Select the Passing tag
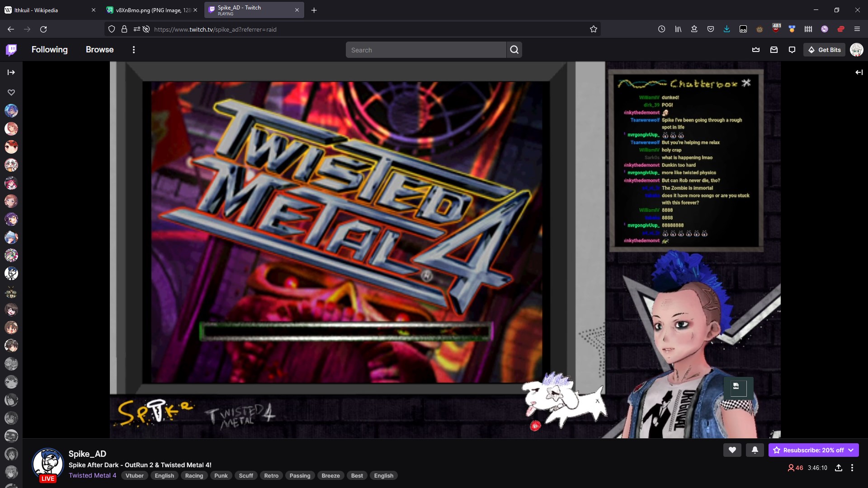868x488 pixels. click(300, 475)
